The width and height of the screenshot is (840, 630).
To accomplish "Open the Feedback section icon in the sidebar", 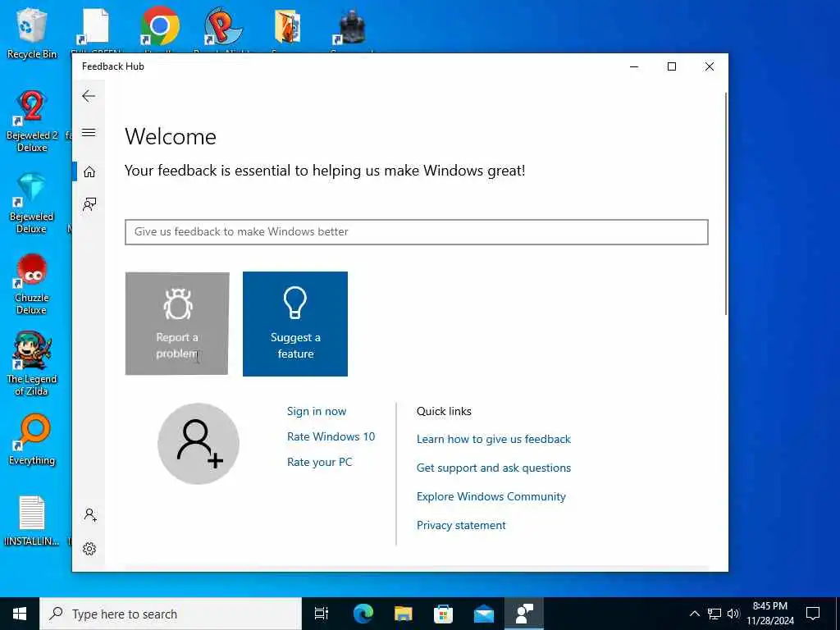I will 89,203.
